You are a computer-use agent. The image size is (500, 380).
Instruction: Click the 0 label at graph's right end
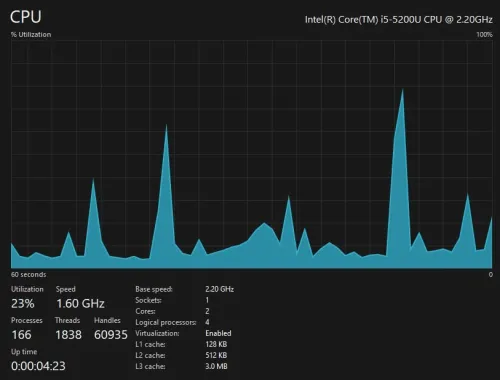(x=490, y=274)
